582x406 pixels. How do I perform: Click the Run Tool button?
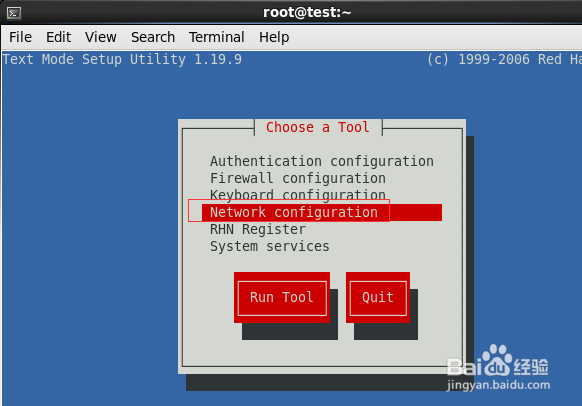[x=282, y=297]
